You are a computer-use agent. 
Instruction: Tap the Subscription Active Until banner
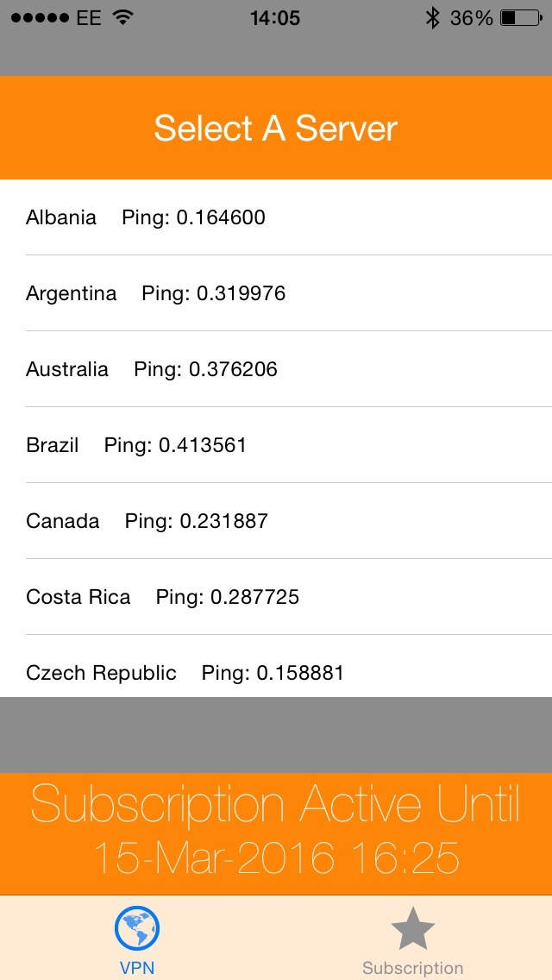[x=276, y=832]
